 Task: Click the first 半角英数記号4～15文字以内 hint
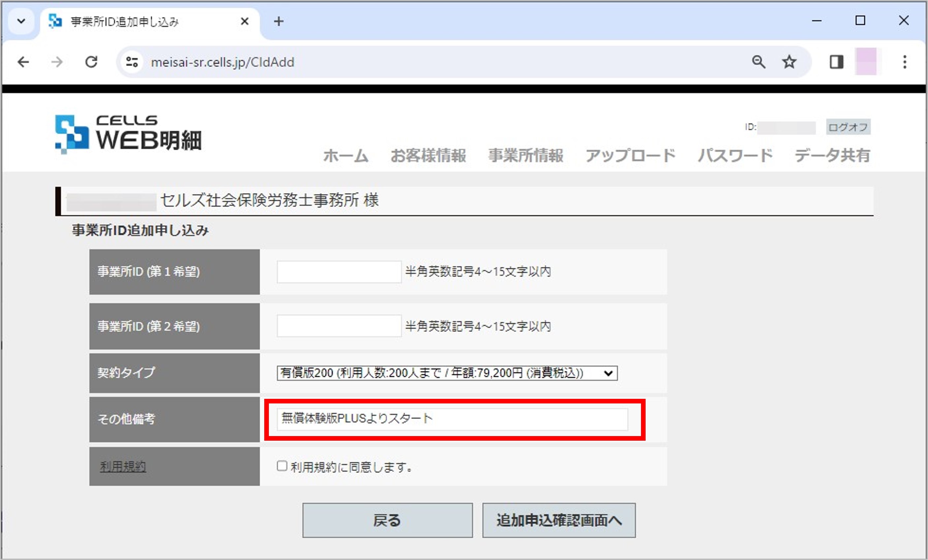pos(478,272)
